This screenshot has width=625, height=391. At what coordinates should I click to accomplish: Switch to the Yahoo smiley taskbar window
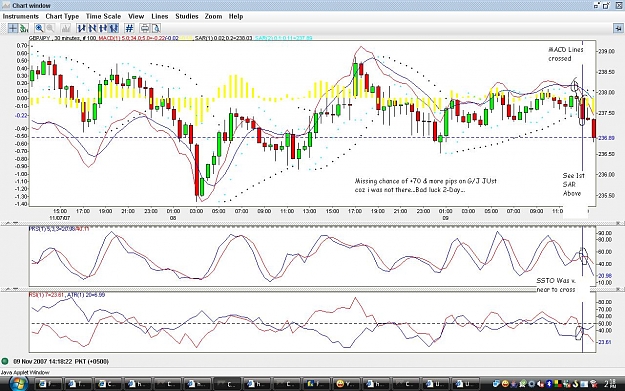click(x=346, y=384)
